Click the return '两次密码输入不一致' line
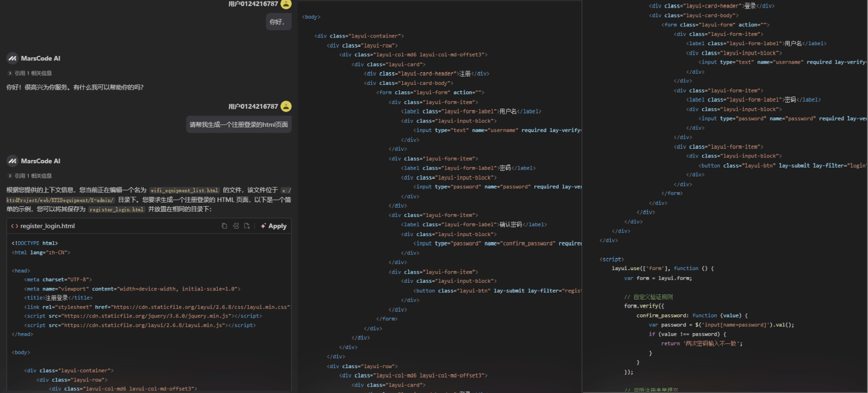The image size is (868, 393). [701, 344]
